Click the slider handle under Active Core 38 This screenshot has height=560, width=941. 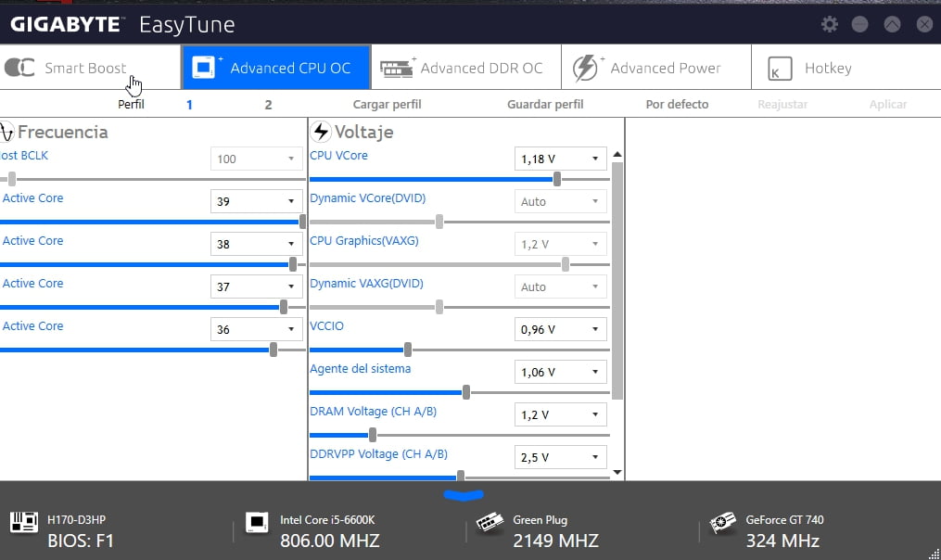click(x=293, y=264)
